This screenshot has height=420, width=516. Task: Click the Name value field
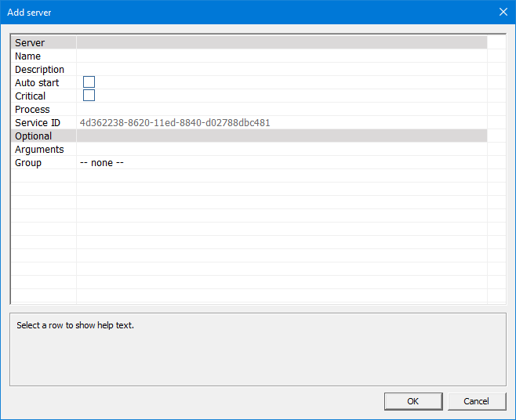point(281,56)
